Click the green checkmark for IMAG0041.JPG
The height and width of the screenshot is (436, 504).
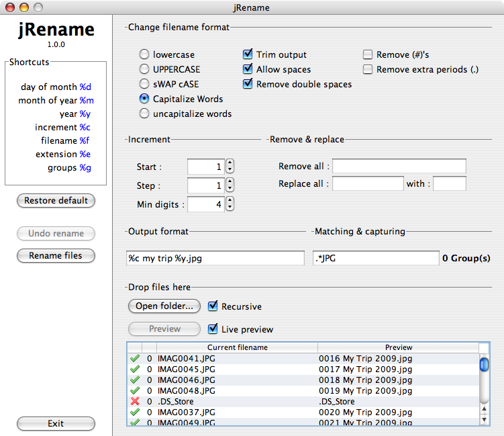coord(135,358)
